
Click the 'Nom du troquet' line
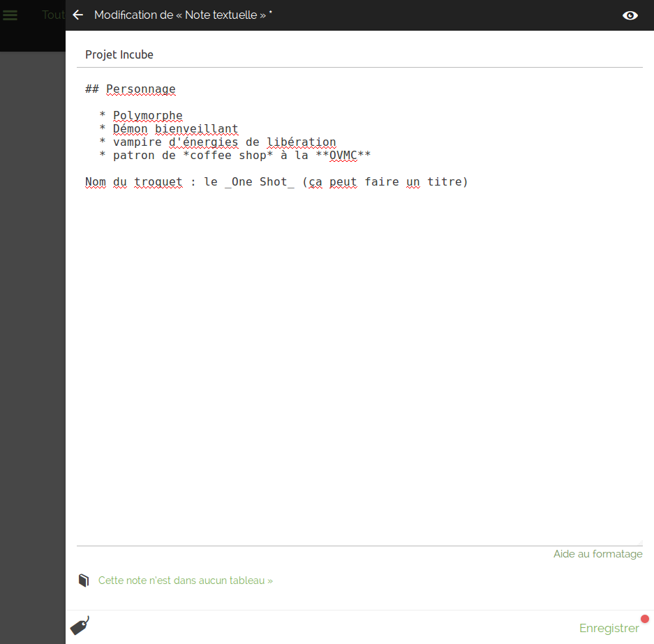(276, 182)
